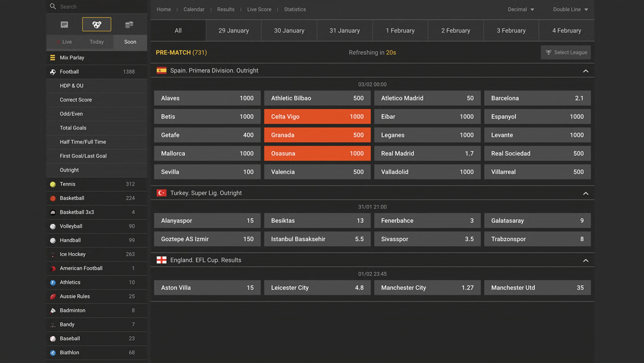644x363 pixels.
Task: Click the Athletics runner icon
Action: 53,282
